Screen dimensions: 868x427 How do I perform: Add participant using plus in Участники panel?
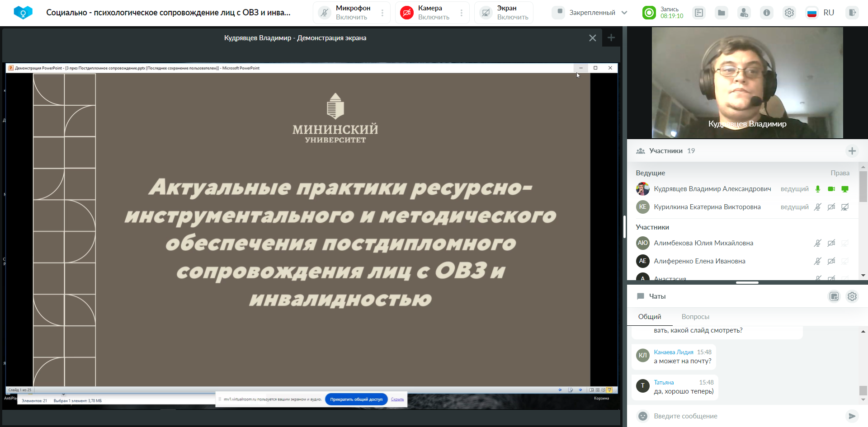pos(852,151)
